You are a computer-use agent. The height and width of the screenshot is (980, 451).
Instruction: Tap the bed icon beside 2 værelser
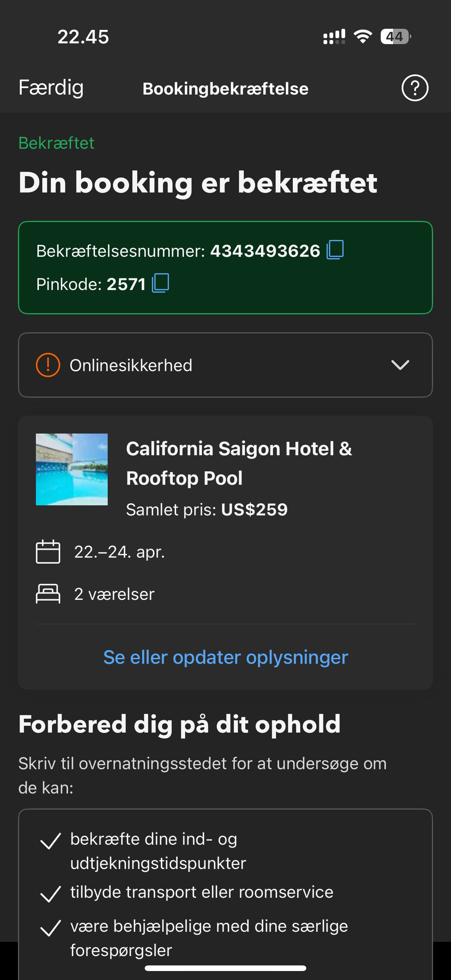pyautogui.click(x=48, y=594)
